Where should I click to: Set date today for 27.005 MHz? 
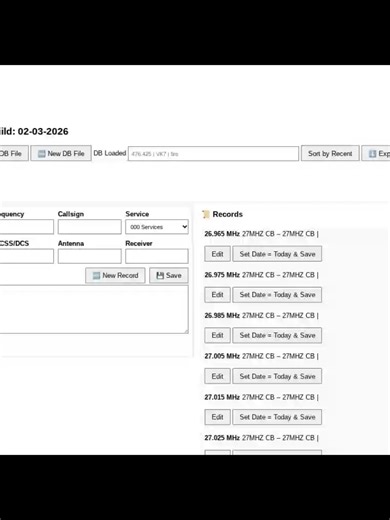tap(277, 376)
